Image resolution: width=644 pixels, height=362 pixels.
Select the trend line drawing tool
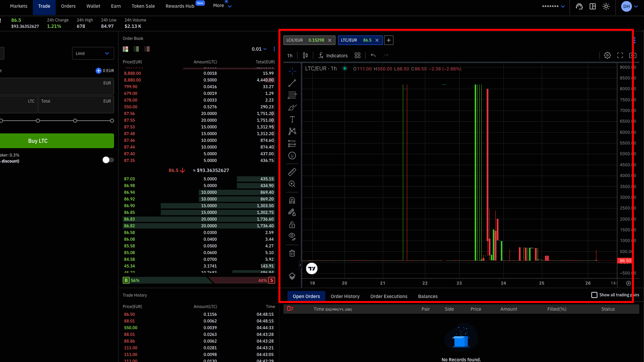pyautogui.click(x=292, y=83)
